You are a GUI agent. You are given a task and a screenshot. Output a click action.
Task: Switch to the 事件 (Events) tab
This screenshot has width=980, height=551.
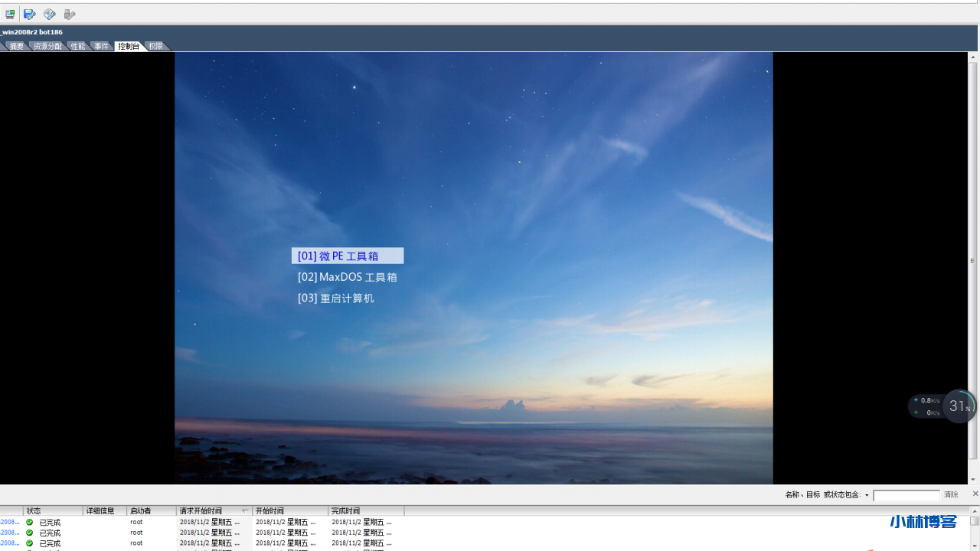coord(101,47)
